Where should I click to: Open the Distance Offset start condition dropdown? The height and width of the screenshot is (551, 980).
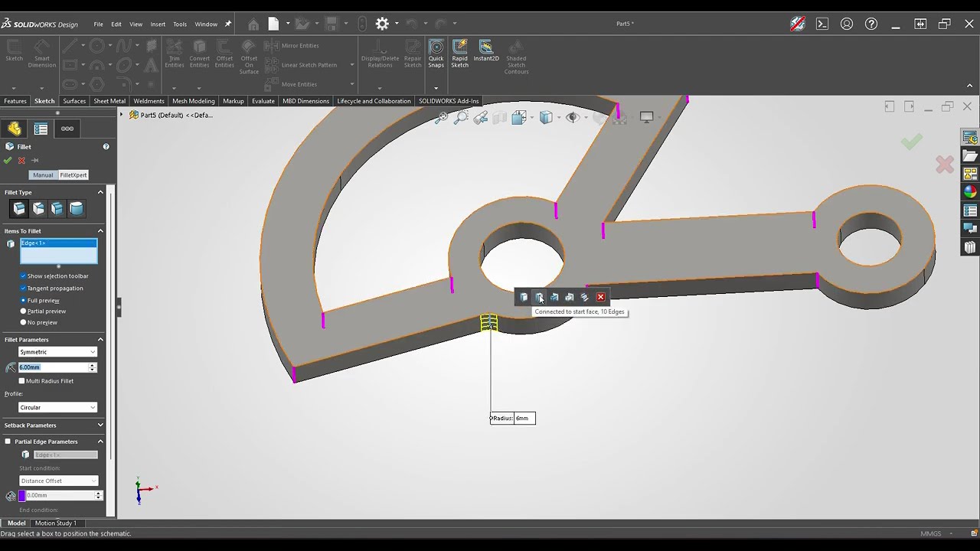point(58,481)
